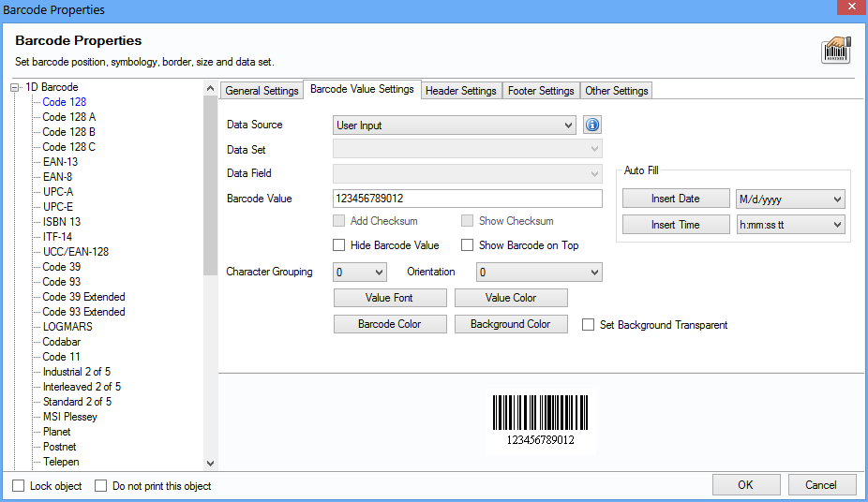This screenshot has height=502, width=868.
Task: Click the Barcode Value input field
Action: click(x=467, y=199)
